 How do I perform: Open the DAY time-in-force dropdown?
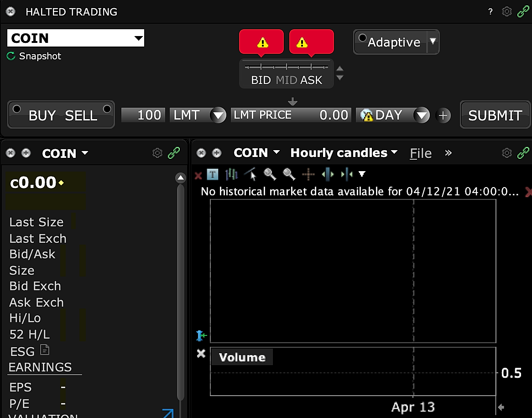point(422,115)
